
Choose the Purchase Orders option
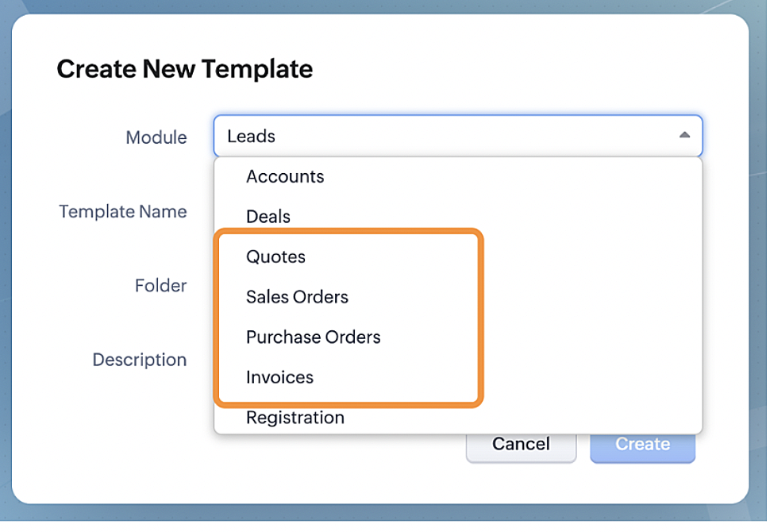point(313,337)
